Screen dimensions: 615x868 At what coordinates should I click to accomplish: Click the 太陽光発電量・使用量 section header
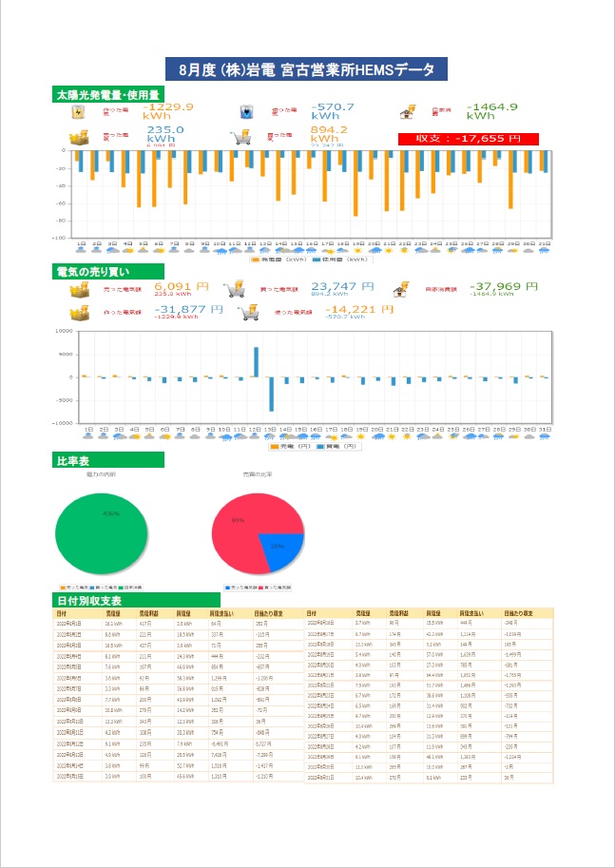pos(107,95)
